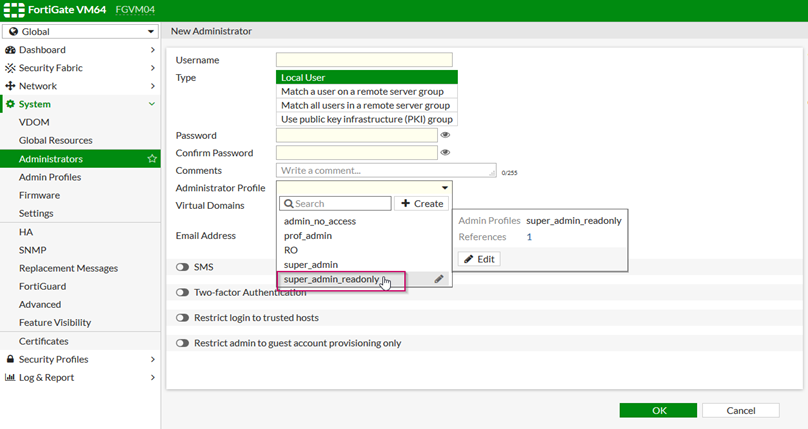Click the star icon on Administrators
The image size is (808, 429).
[x=152, y=159]
